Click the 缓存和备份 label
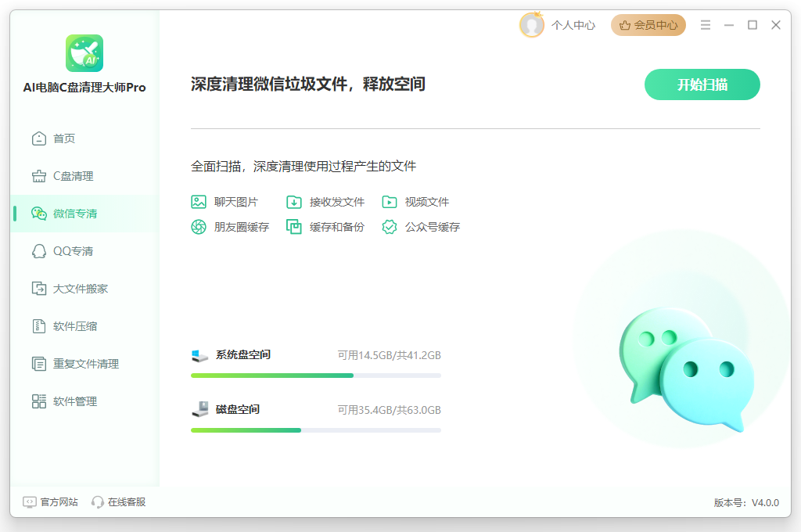Screen dimensions: 801x532 click(337, 227)
